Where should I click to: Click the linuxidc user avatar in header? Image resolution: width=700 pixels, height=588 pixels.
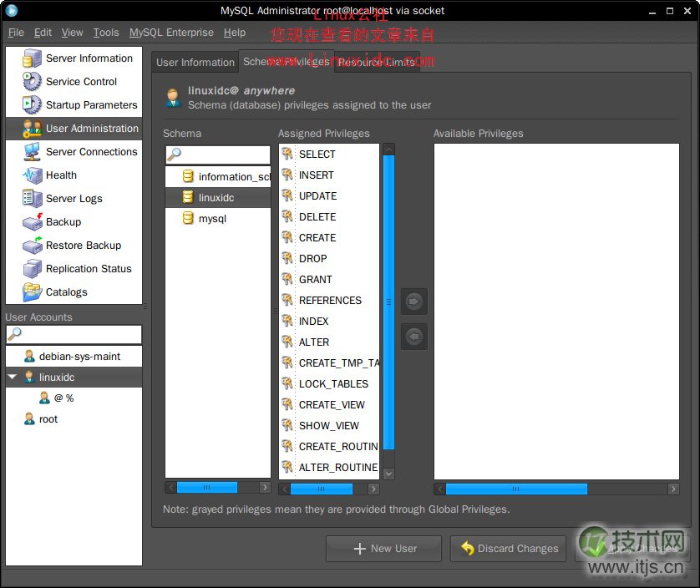click(173, 98)
